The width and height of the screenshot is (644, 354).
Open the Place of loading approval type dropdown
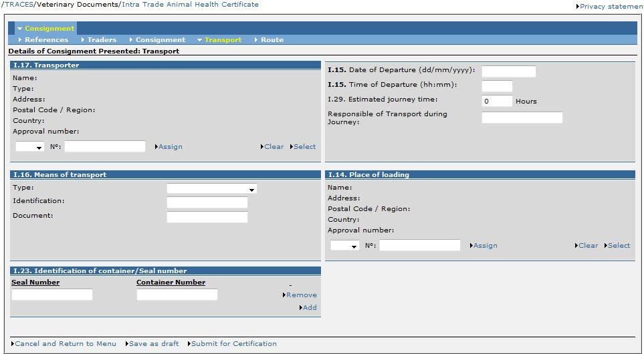345,245
